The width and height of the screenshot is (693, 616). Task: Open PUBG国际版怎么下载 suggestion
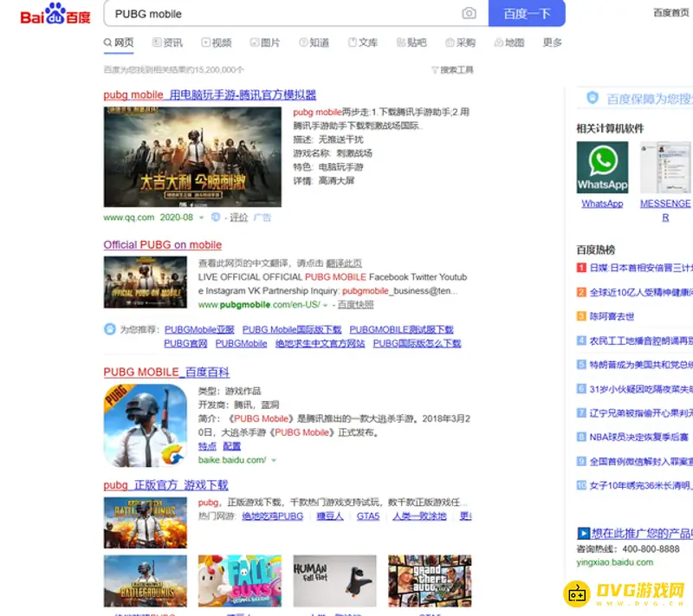[417, 343]
